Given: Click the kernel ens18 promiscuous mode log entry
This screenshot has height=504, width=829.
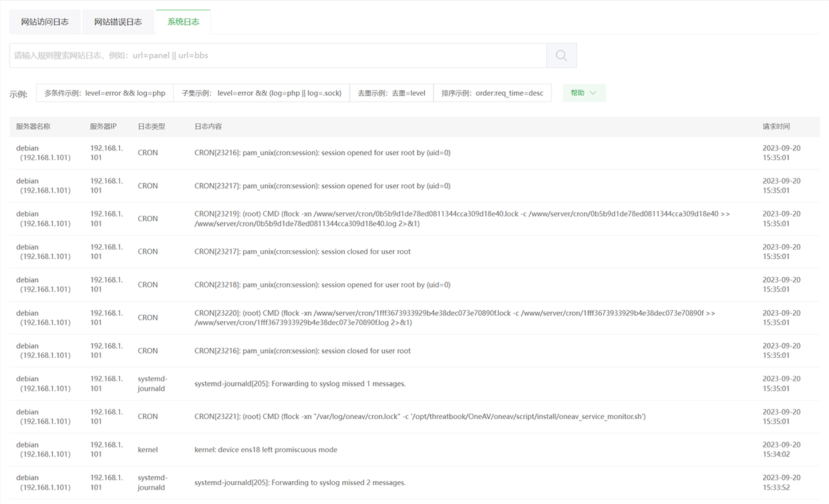Looking at the screenshot, I should point(266,450).
